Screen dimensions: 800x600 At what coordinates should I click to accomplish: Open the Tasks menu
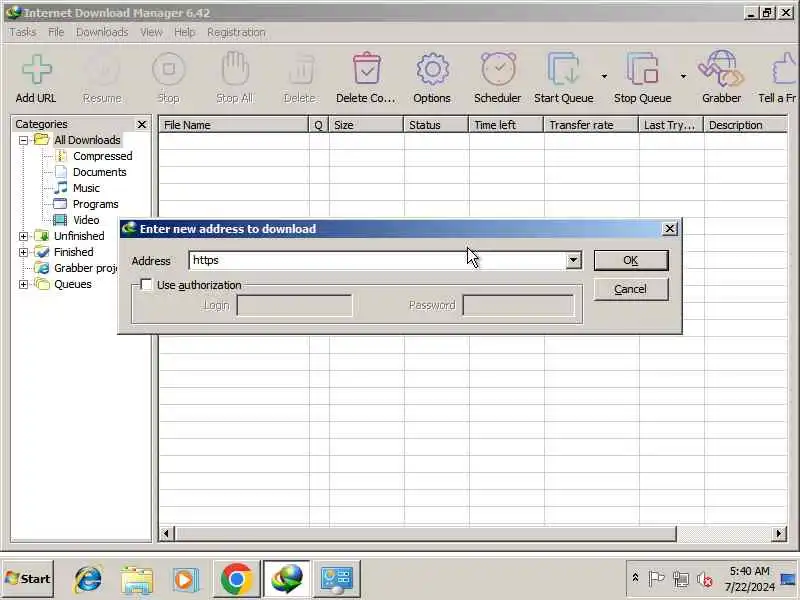[23, 32]
